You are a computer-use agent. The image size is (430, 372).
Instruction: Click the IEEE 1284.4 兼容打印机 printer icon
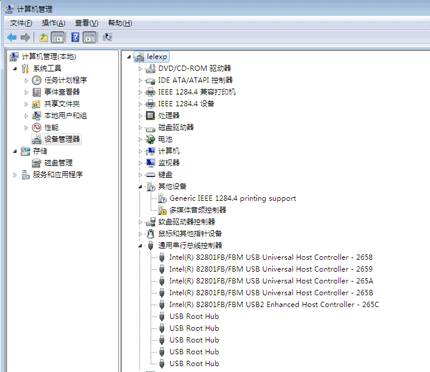tap(151, 92)
